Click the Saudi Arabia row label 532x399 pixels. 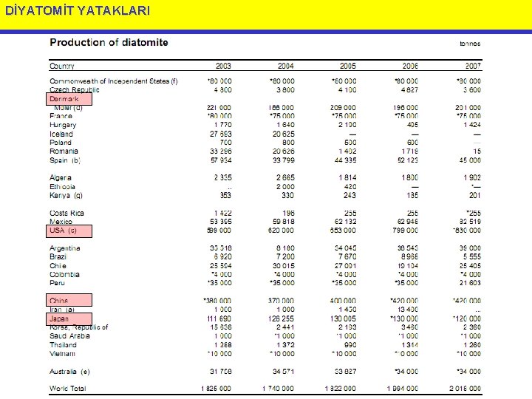tap(69, 336)
